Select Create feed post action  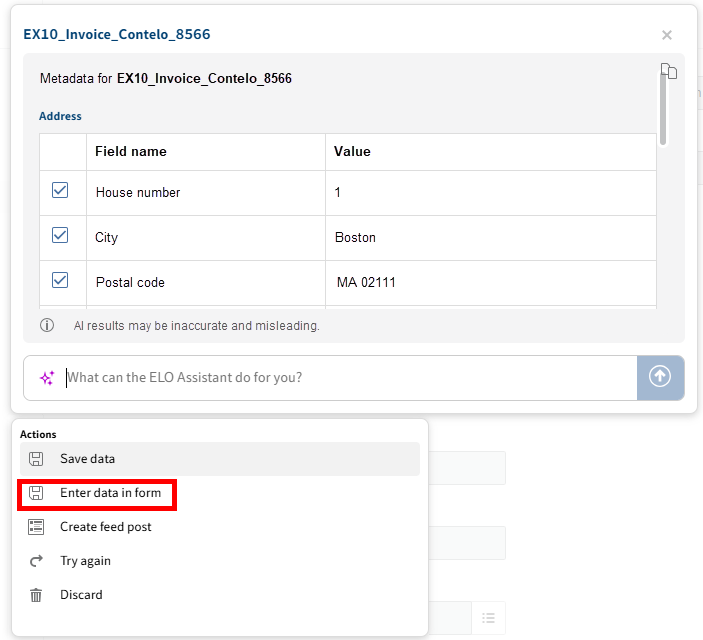click(220, 527)
